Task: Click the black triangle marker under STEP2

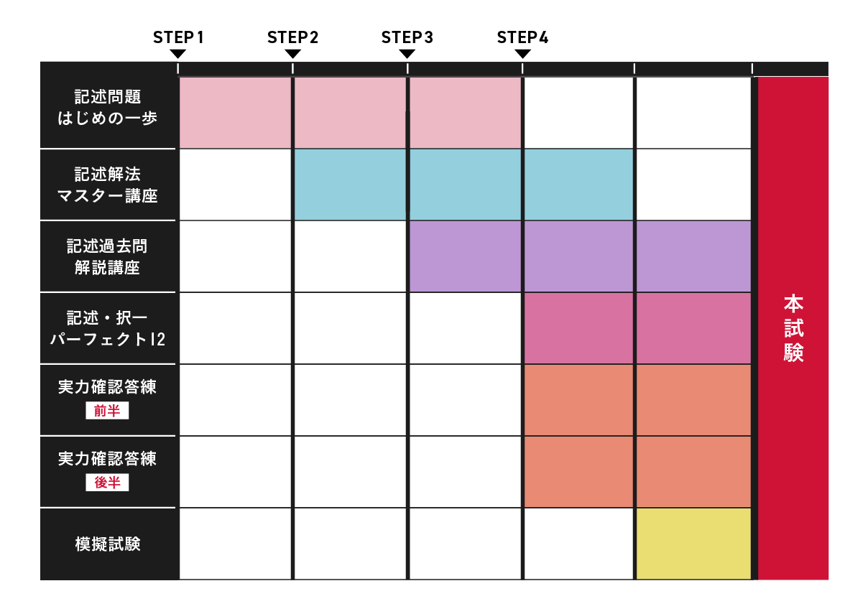Action: tap(292, 55)
